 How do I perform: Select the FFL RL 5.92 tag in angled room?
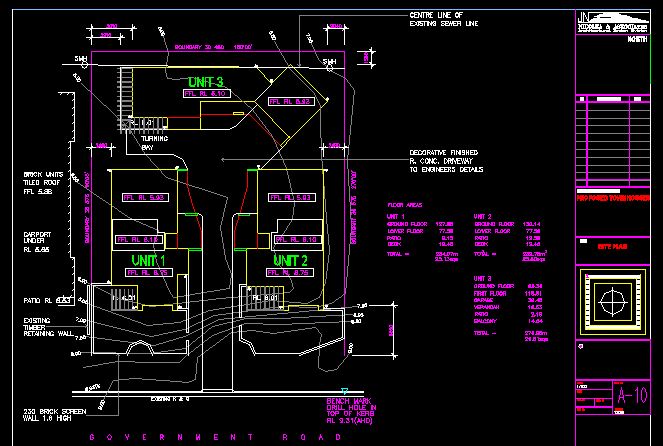coord(292,102)
